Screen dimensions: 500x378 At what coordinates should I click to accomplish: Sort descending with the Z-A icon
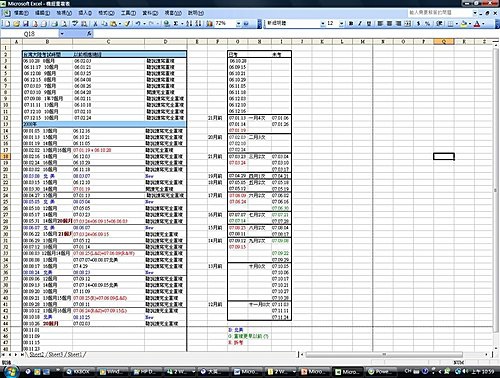[198, 23]
